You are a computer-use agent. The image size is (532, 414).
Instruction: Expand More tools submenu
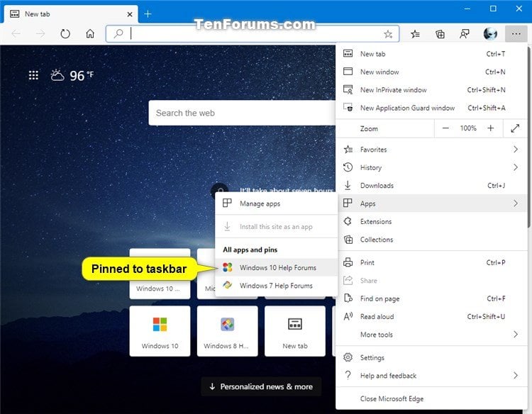(x=431, y=335)
